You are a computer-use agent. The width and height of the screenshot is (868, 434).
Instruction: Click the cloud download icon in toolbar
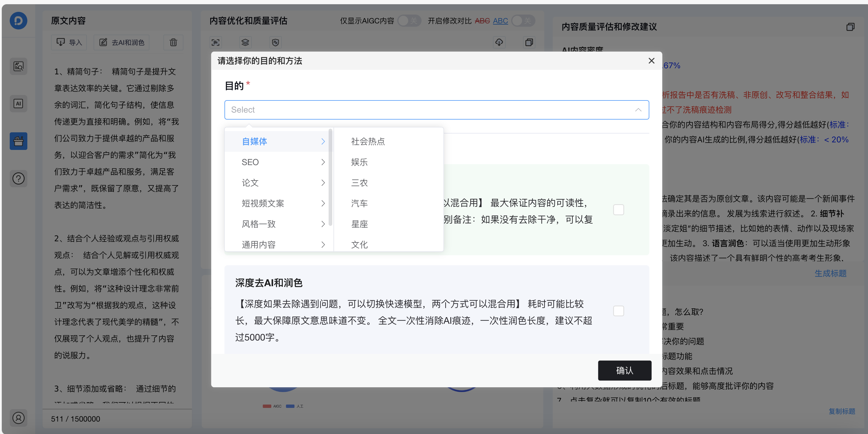[x=499, y=42]
